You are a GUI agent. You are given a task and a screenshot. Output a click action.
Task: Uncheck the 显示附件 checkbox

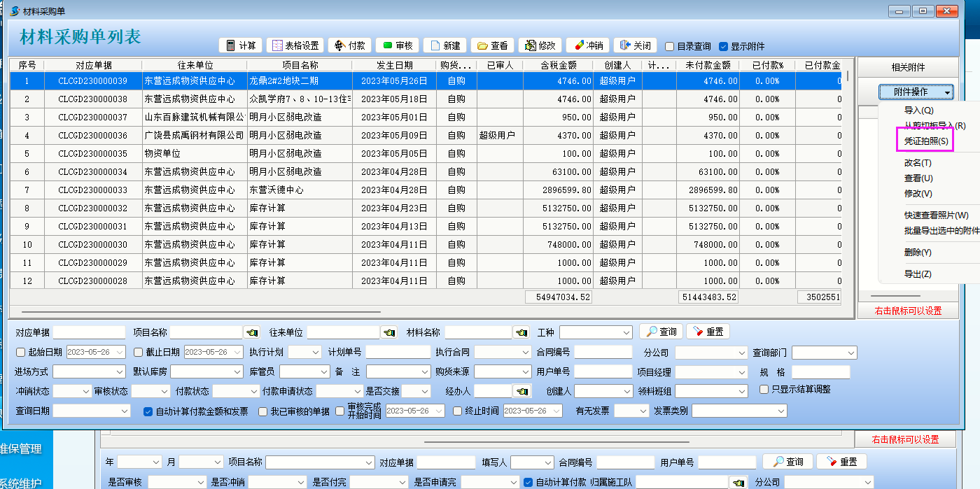724,47
